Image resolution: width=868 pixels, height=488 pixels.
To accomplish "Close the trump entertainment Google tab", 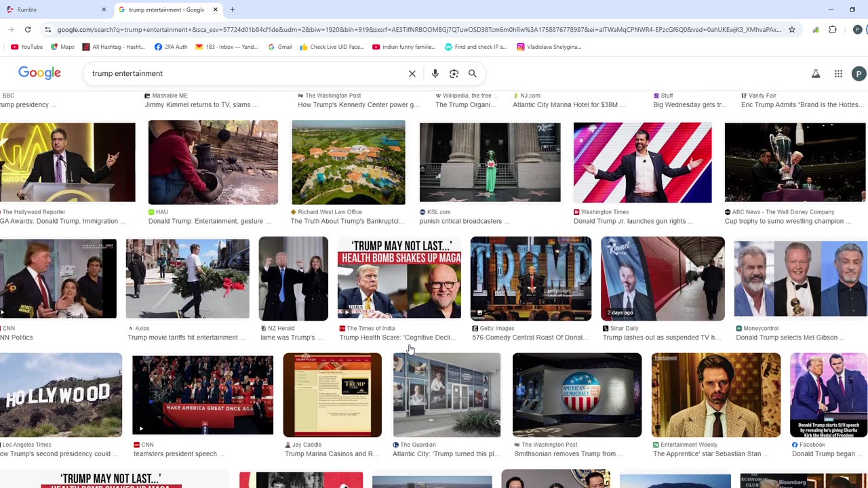I will point(216,9).
